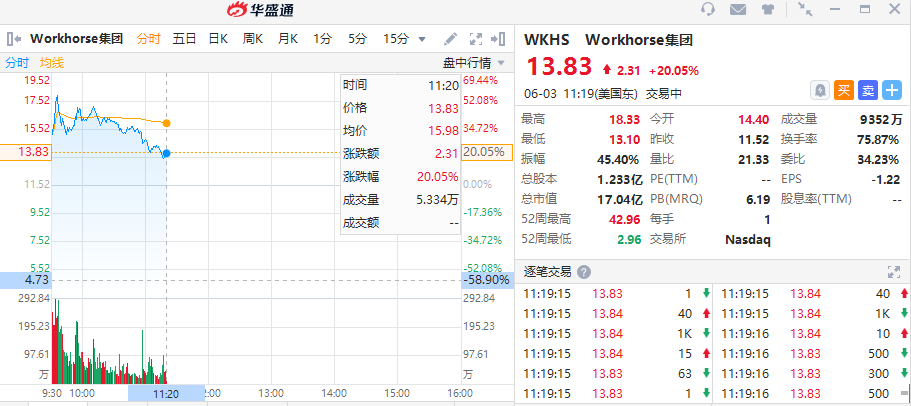Click the 总市值 value 17.04亿
The height and width of the screenshot is (406, 911).
point(620,199)
